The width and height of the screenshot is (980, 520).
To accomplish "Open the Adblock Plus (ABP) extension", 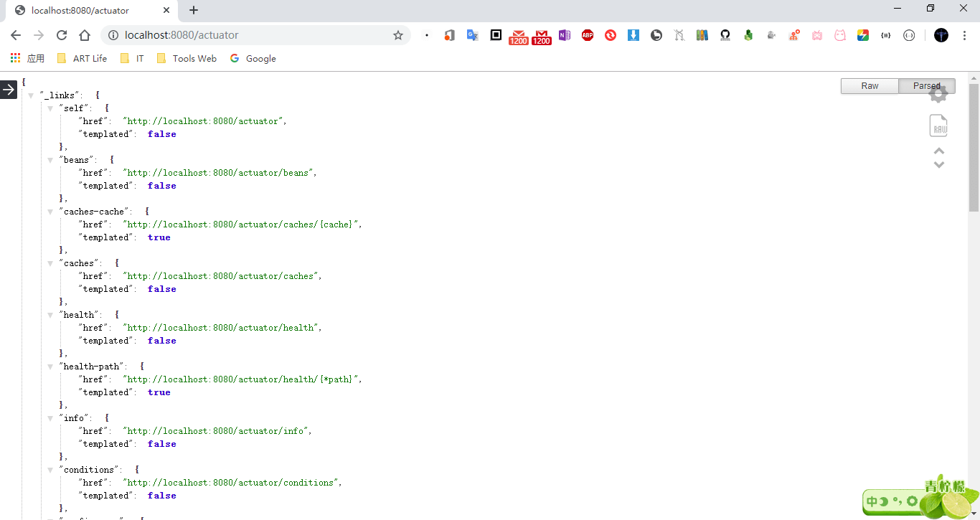I will 588,35.
